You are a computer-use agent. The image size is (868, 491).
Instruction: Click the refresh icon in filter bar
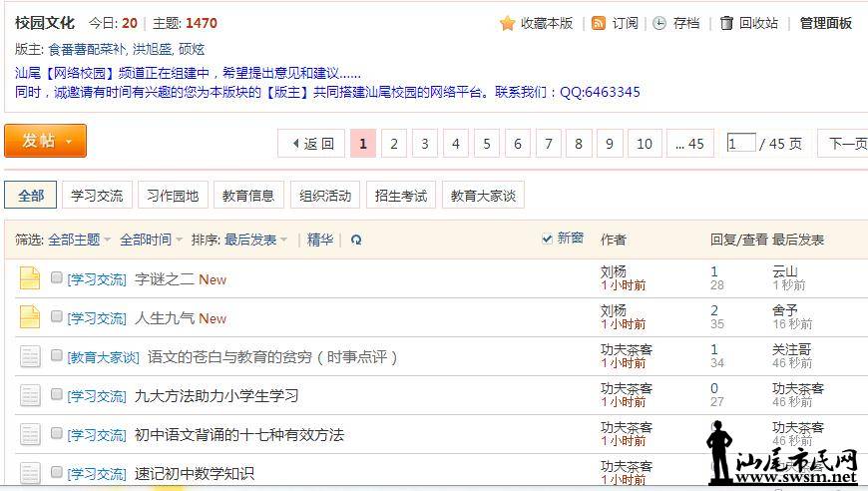(x=356, y=240)
